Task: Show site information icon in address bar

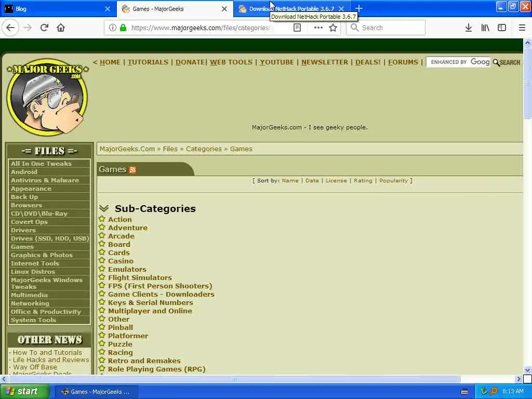Action: [113, 28]
